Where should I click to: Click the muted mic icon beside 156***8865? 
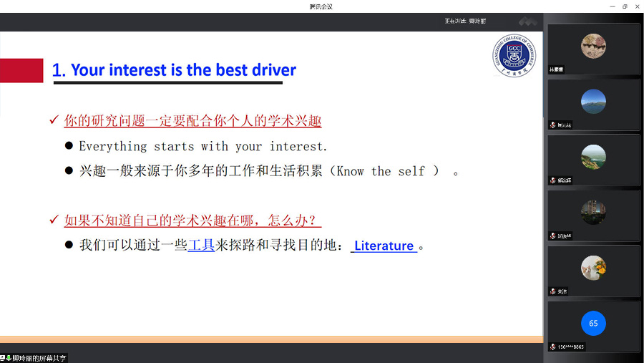click(552, 347)
